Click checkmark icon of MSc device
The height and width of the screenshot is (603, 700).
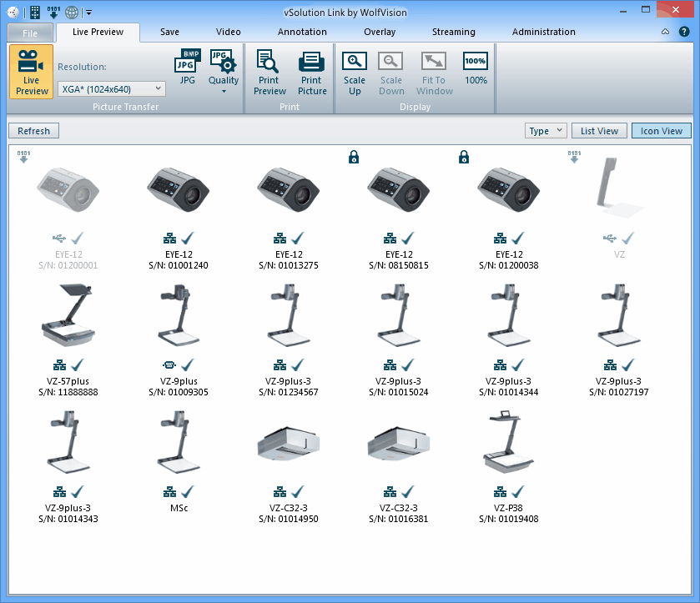pos(188,492)
